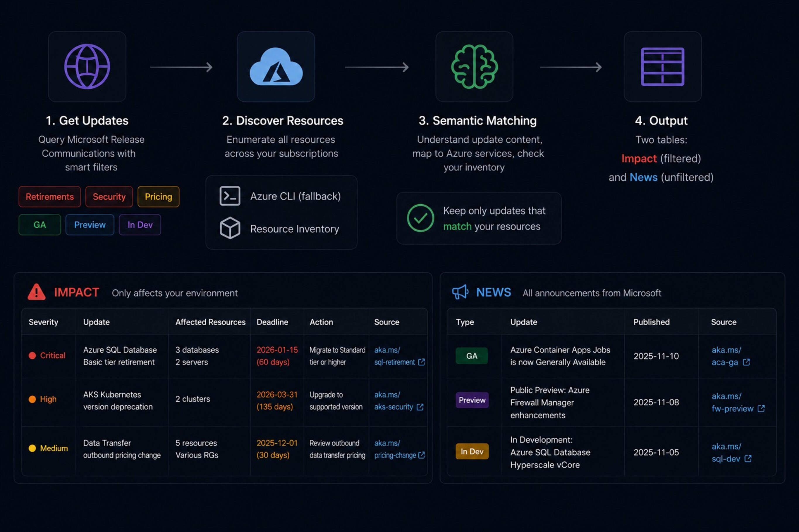Click the 2025-11-08 published date

pos(656,402)
